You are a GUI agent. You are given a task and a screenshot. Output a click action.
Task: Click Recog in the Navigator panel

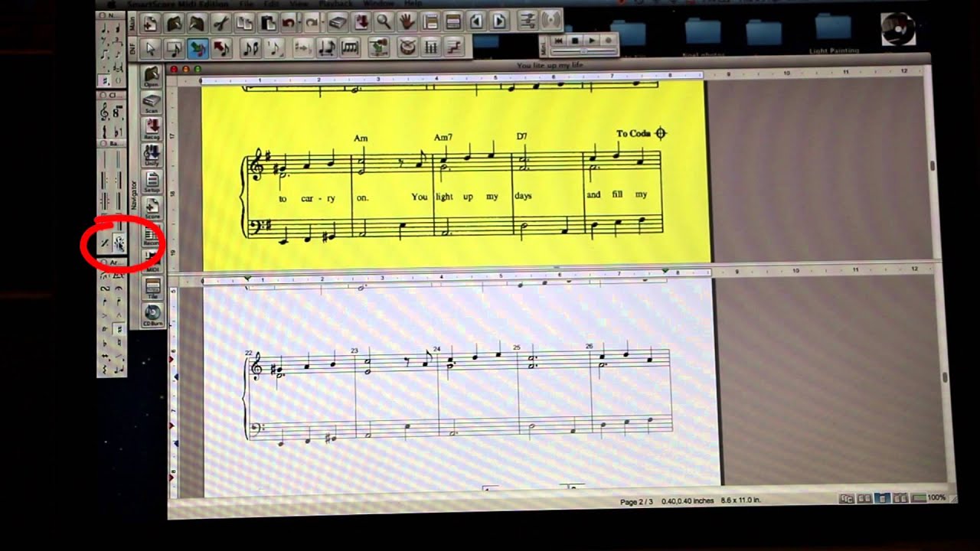tap(152, 129)
